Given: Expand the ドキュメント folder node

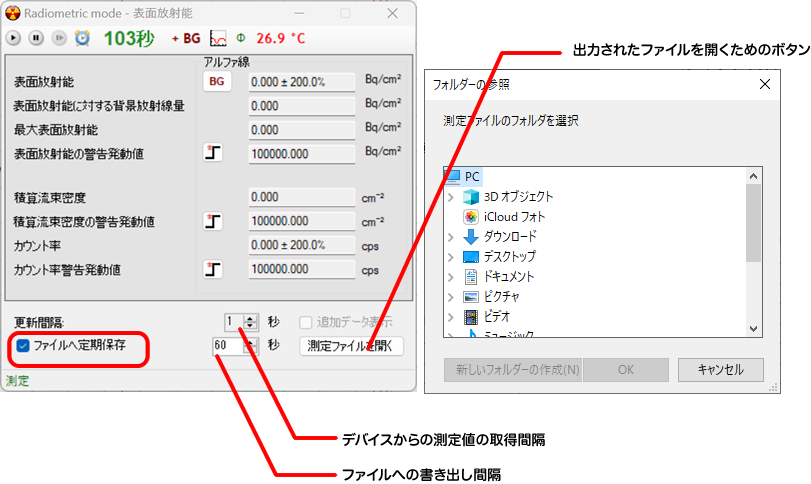Looking at the screenshot, I should coord(450,277).
